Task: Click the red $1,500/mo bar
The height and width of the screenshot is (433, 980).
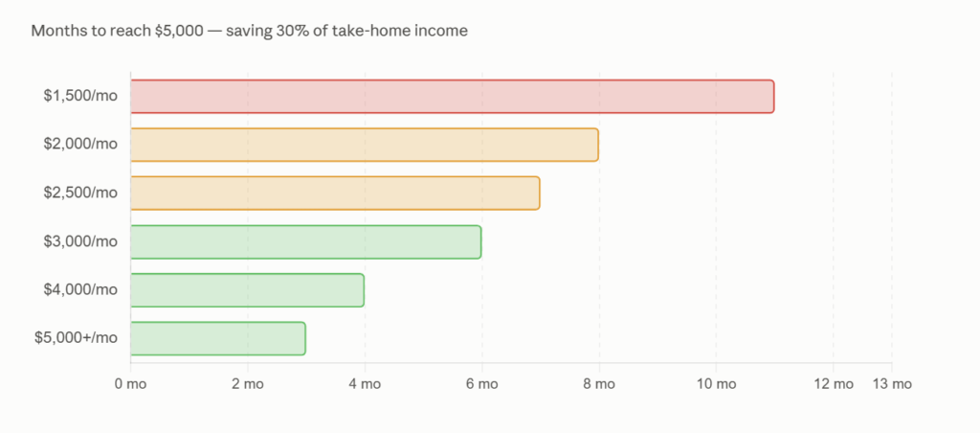Action: point(453,97)
